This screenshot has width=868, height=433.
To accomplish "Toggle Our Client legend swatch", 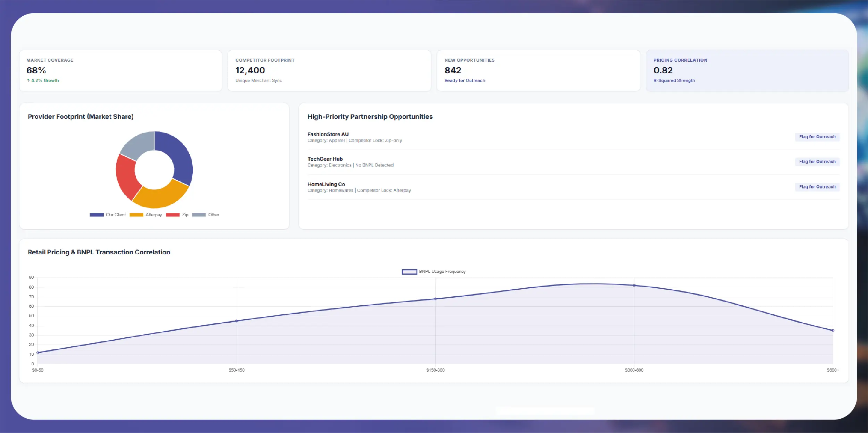I will pos(97,215).
